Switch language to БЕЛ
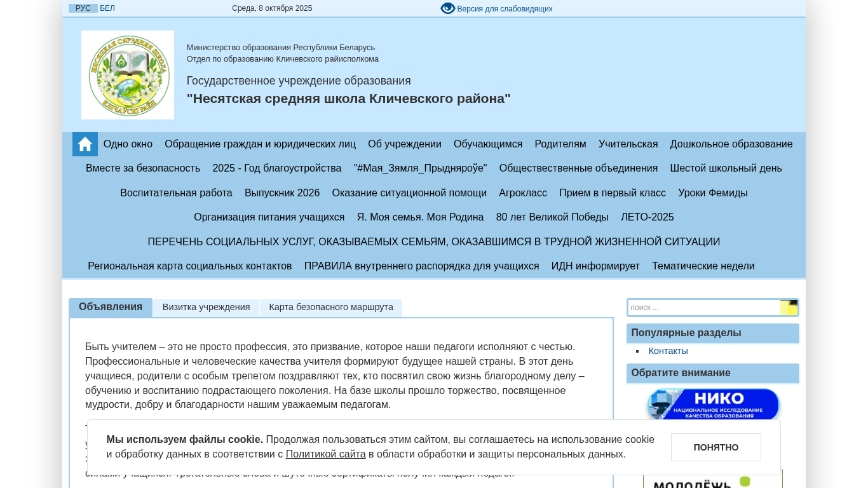868x488 pixels. 107,8
